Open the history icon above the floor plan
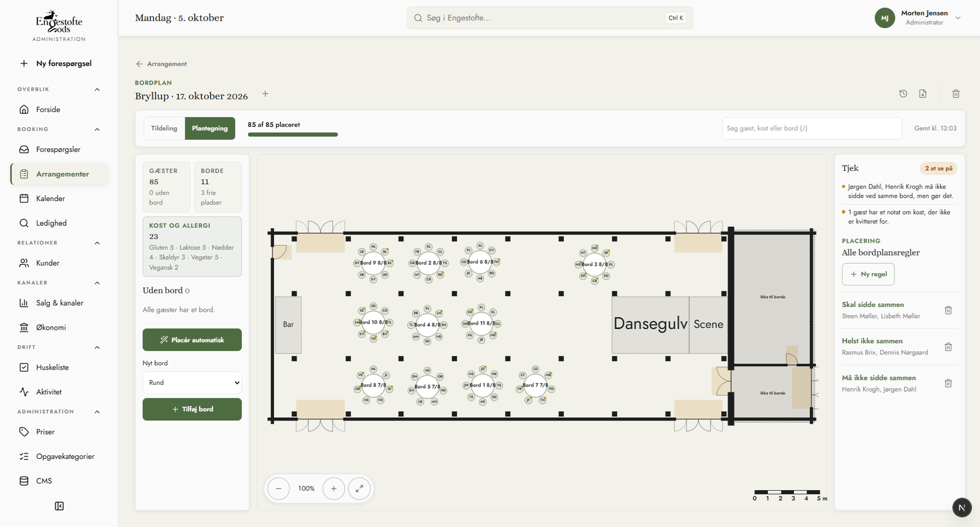The height and width of the screenshot is (527, 980). coord(903,94)
